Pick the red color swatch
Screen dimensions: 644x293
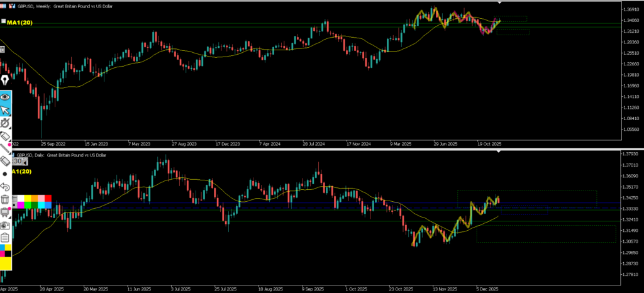coord(48,198)
